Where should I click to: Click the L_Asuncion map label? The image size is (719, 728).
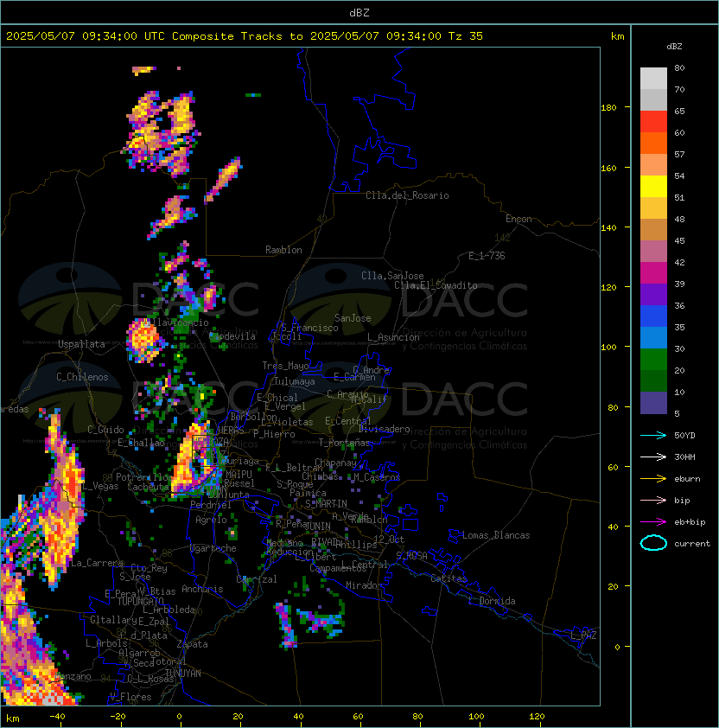(x=393, y=337)
